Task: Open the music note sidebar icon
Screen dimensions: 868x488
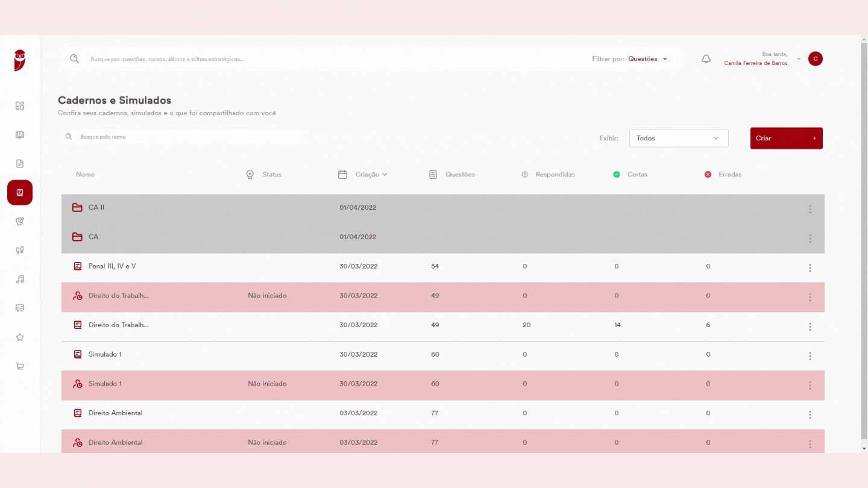Action: click(20, 280)
